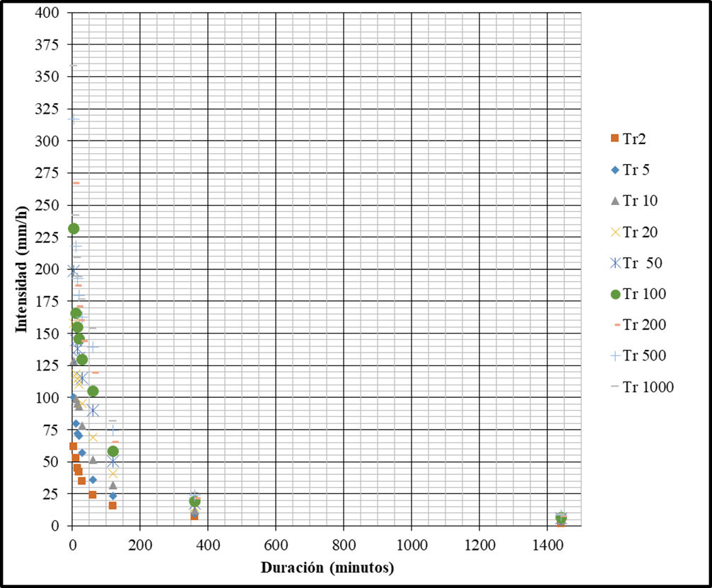Select the topmost Tr2 orange square data point

[73, 446]
